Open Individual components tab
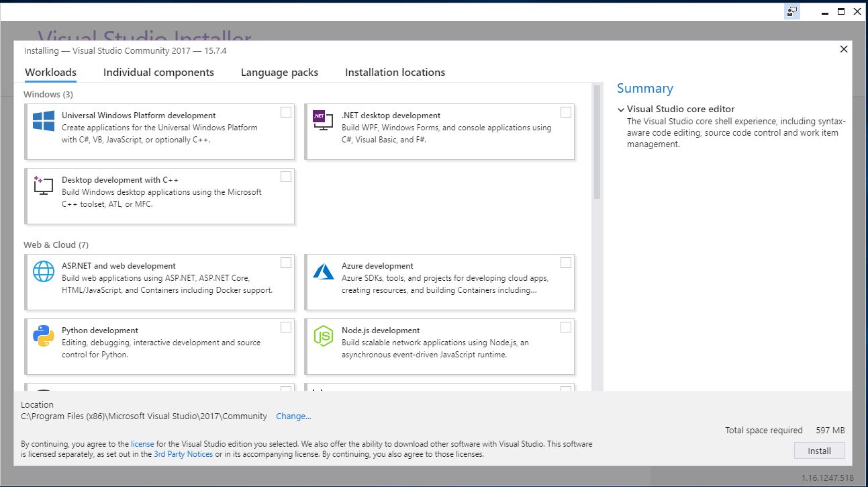This screenshot has height=487, width=868. [158, 73]
